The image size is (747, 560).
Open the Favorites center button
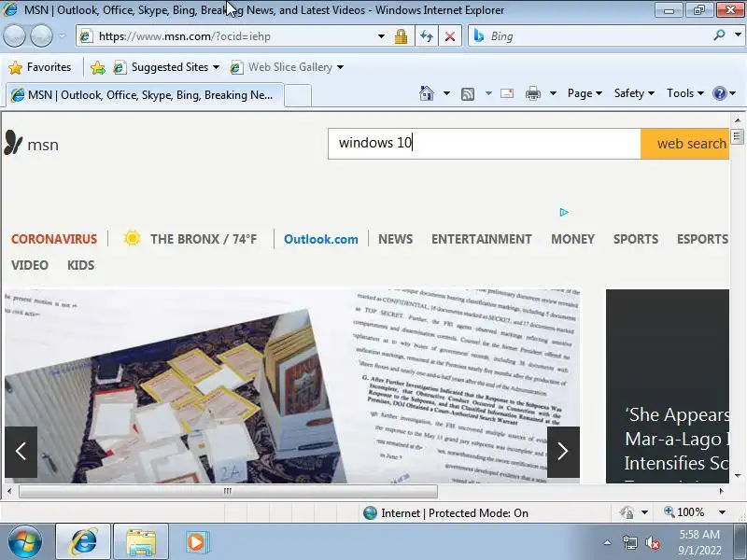(39, 67)
